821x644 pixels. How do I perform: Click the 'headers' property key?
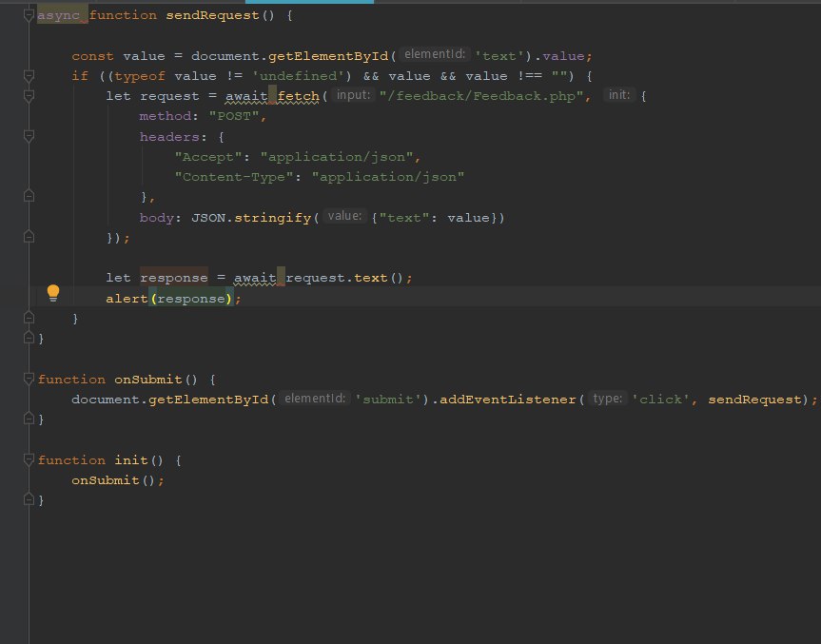(x=169, y=137)
